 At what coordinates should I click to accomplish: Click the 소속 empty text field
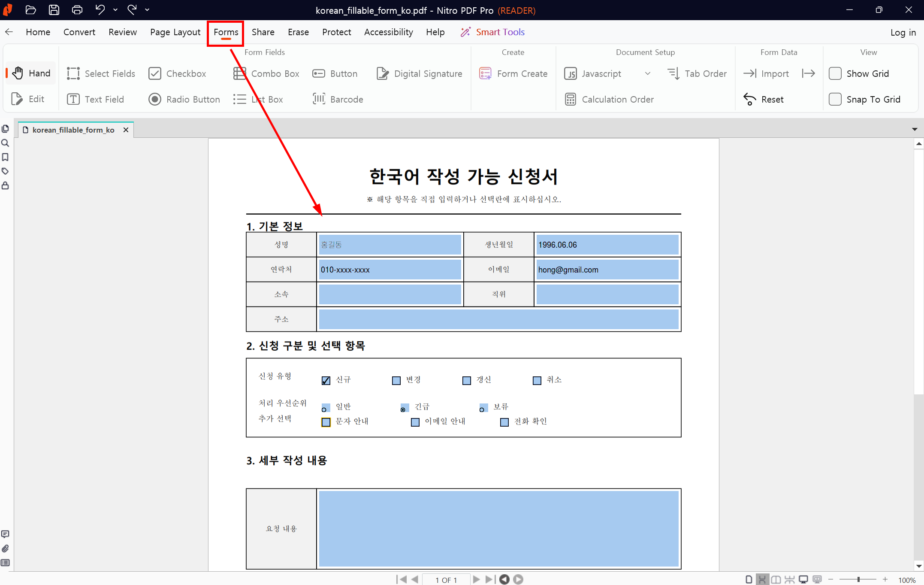pos(390,294)
